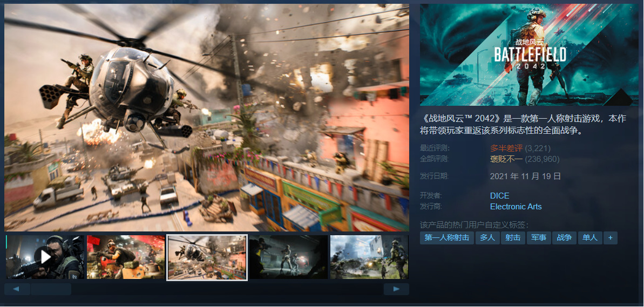Select the dark night soldiers thumbnail

(x=288, y=257)
